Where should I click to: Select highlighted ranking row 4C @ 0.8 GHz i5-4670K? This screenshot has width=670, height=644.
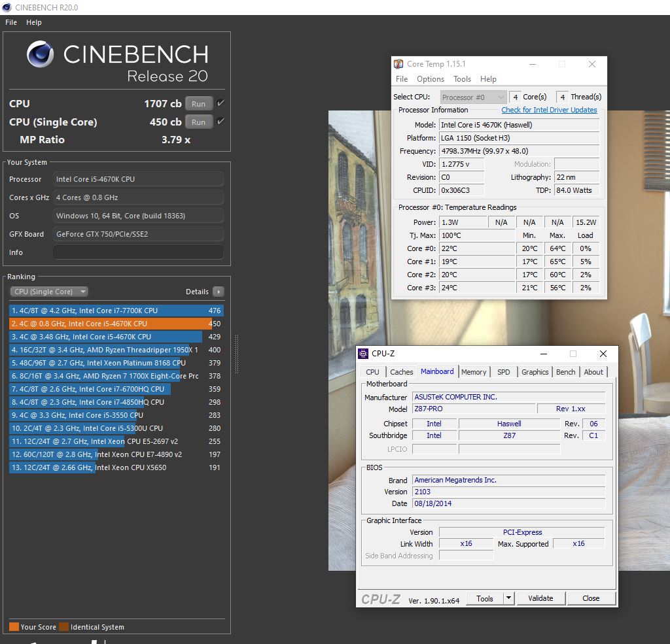pyautogui.click(x=116, y=324)
